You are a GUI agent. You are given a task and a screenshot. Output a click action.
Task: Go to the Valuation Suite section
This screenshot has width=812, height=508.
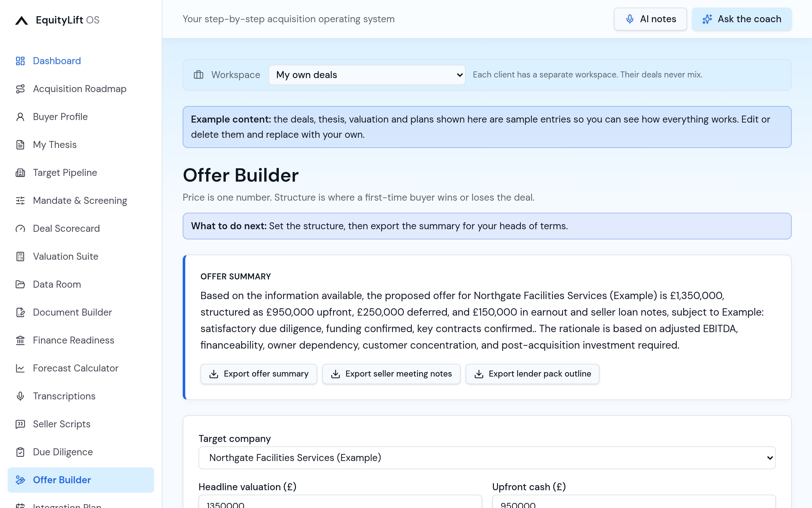tap(81, 256)
